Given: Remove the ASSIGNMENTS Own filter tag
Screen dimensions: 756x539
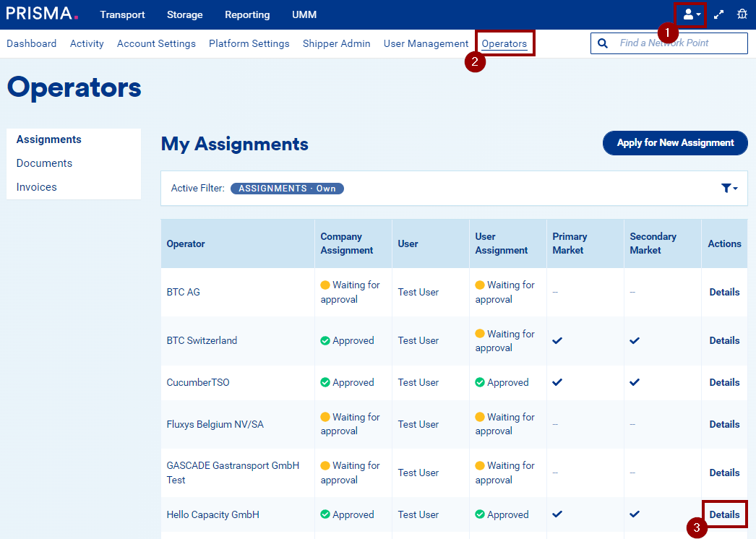Looking at the screenshot, I should click(x=287, y=189).
